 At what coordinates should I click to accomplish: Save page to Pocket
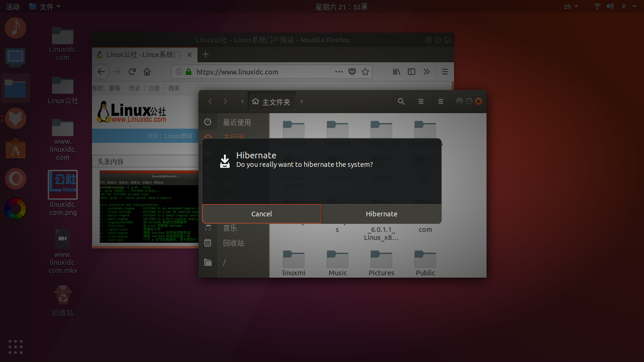(x=352, y=72)
